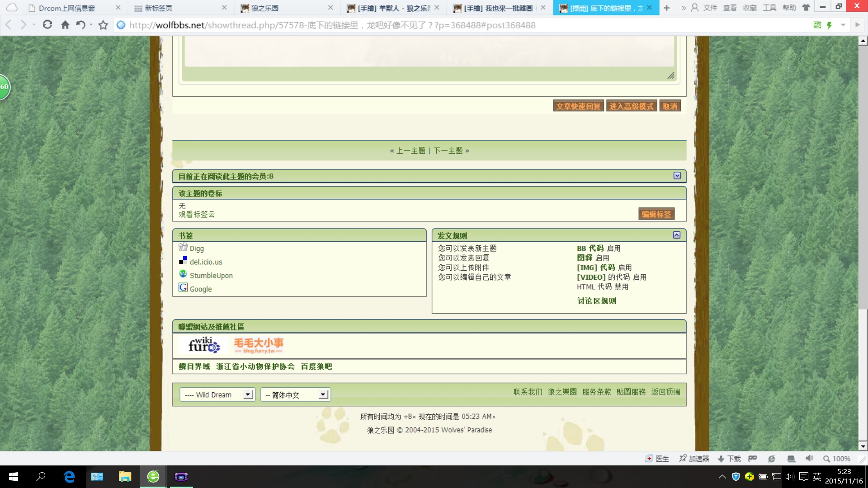This screenshot has width=868, height=488.
Task: Click 编辑标签 button
Action: (x=656, y=214)
